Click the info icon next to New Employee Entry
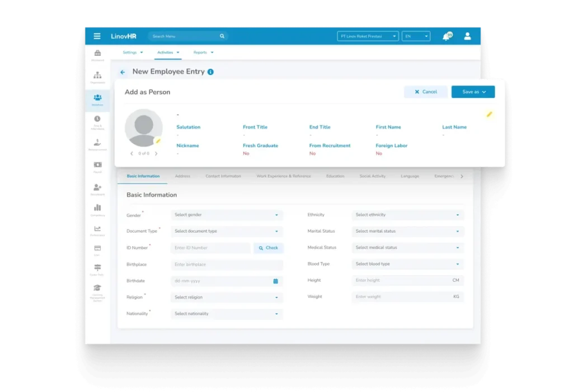 (x=210, y=72)
